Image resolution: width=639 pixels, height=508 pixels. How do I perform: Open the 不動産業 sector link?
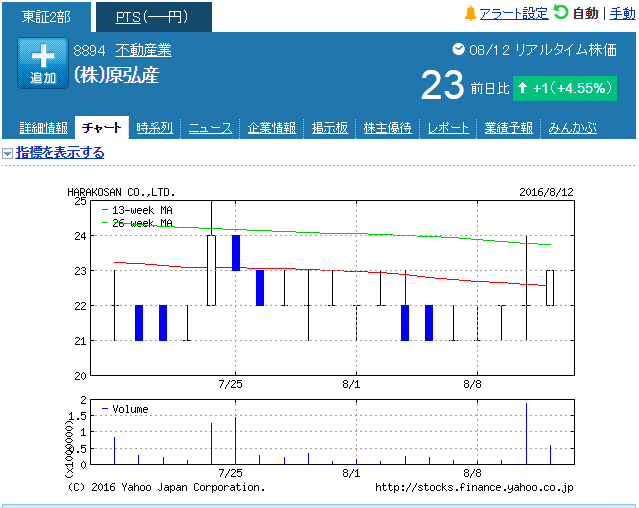click(x=143, y=50)
